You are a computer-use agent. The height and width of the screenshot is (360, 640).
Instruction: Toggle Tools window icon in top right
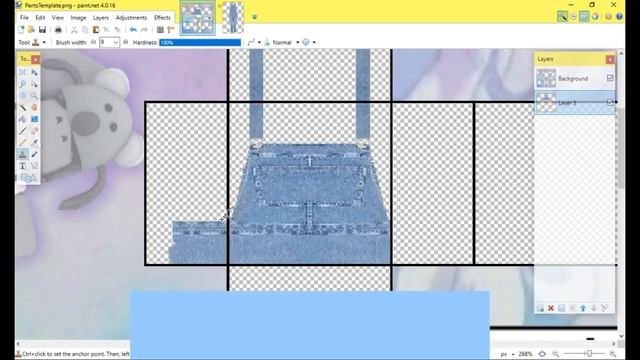562,17
